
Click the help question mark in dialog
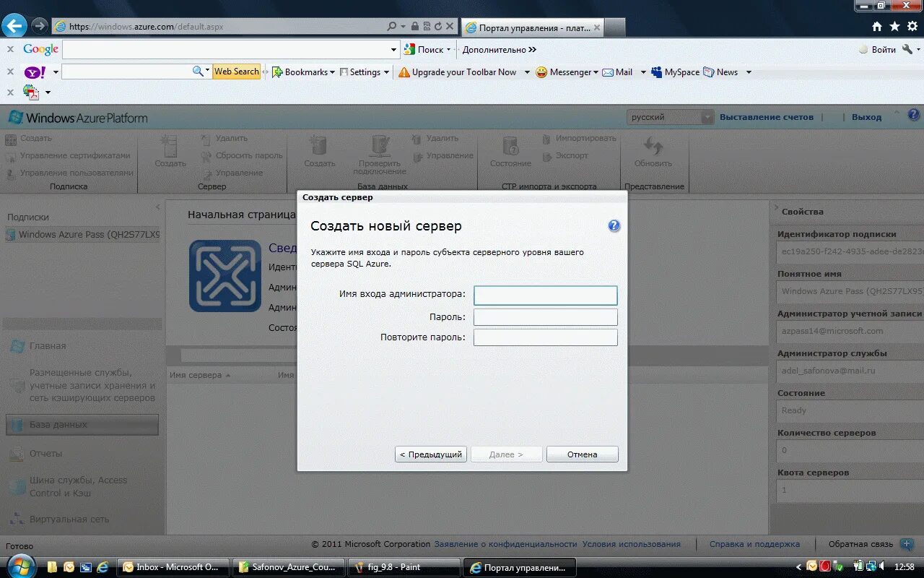[614, 225]
